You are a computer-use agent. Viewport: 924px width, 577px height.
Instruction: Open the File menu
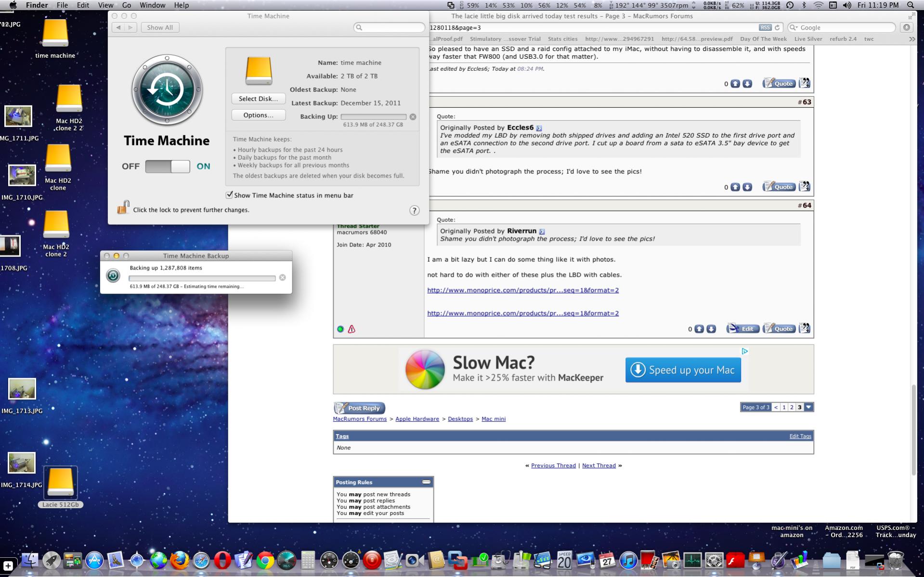(62, 5)
